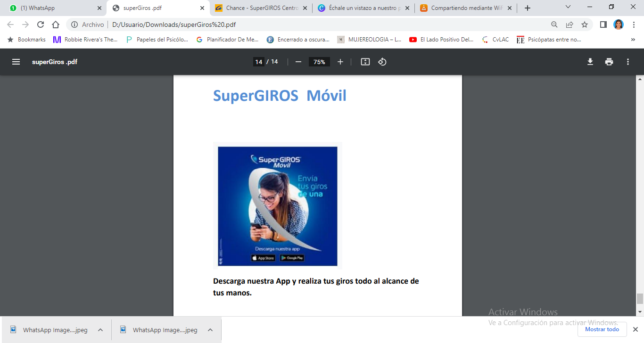Click the SuperGIROS Móvil promo image

coord(278,206)
